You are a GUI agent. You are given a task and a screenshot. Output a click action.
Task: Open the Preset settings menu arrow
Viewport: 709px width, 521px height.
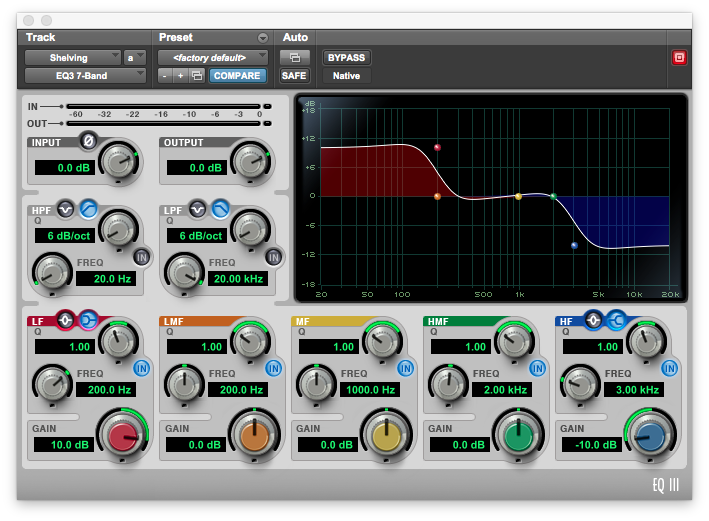coord(263,38)
